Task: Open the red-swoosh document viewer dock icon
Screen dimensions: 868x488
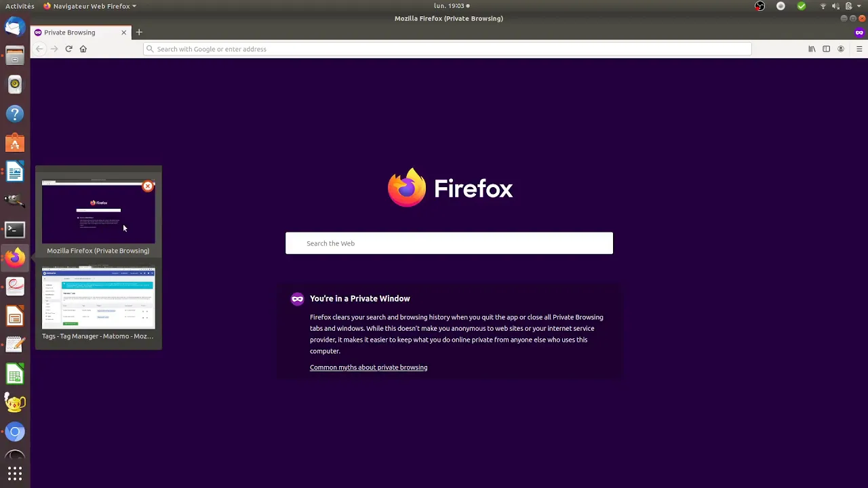Action: pos(15,287)
